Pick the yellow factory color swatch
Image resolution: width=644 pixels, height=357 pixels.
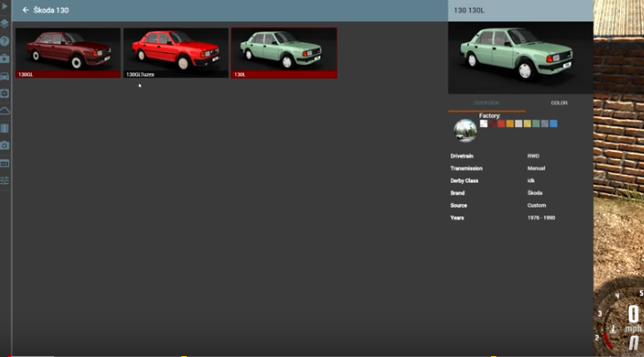coord(527,124)
